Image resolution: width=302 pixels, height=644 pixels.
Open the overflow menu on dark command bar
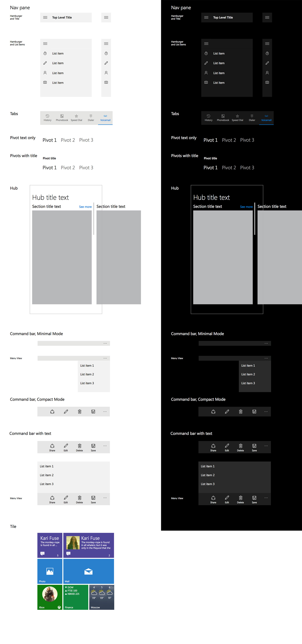point(266,412)
